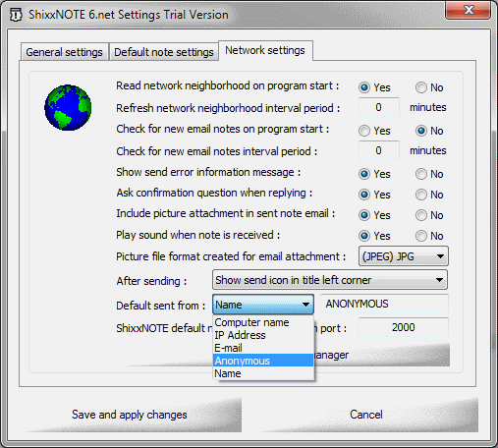Close the settings window with X

[469, 10]
